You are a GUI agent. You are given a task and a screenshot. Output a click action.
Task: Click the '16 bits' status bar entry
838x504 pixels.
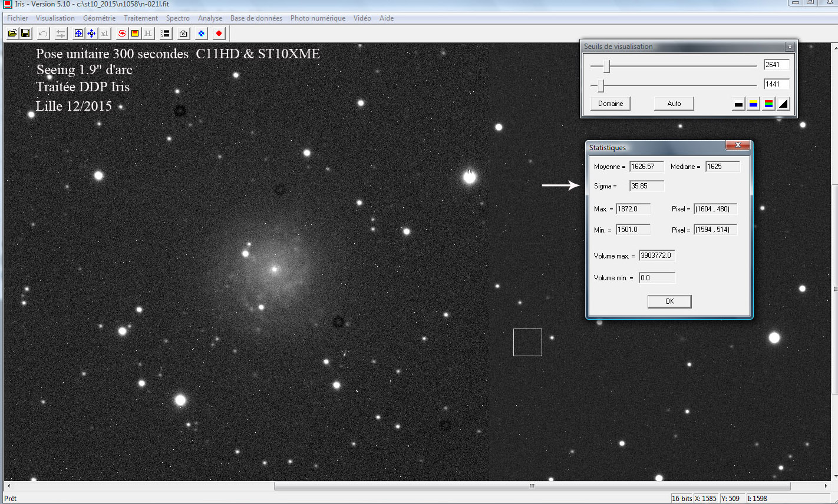coord(682,499)
